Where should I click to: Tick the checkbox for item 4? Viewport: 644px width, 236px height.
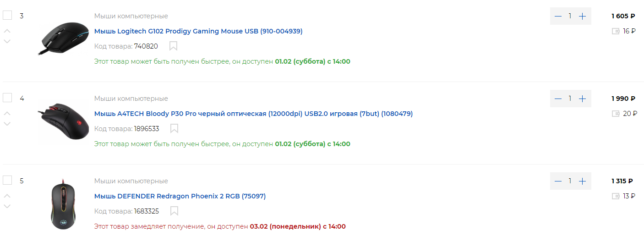pos(7,98)
